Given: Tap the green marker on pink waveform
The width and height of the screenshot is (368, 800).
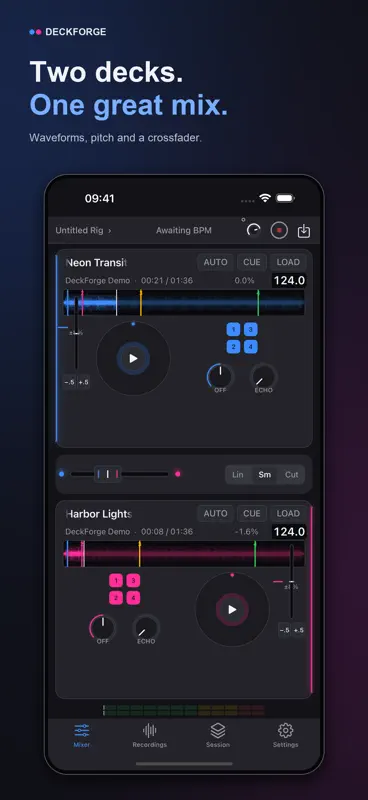Looking at the screenshot, I should pos(255,554).
